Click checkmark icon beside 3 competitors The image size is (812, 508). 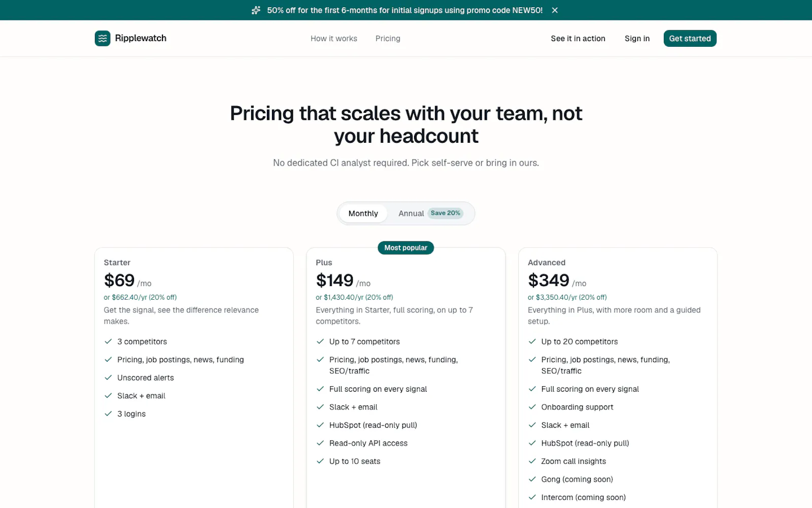(x=108, y=341)
